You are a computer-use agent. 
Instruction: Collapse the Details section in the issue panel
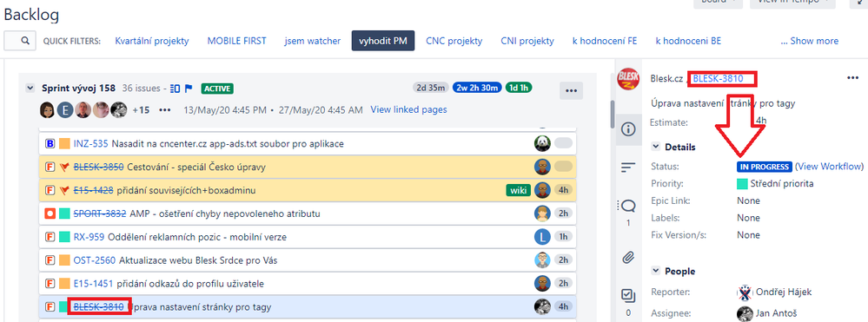(x=656, y=147)
